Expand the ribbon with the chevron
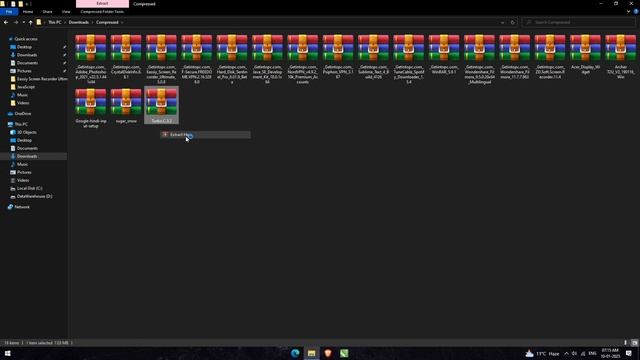 point(629,12)
